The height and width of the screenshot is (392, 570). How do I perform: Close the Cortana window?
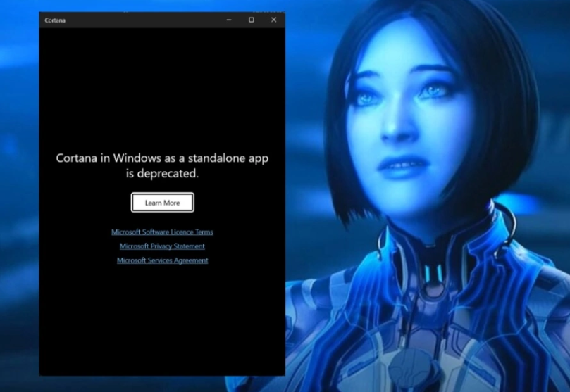tap(274, 20)
